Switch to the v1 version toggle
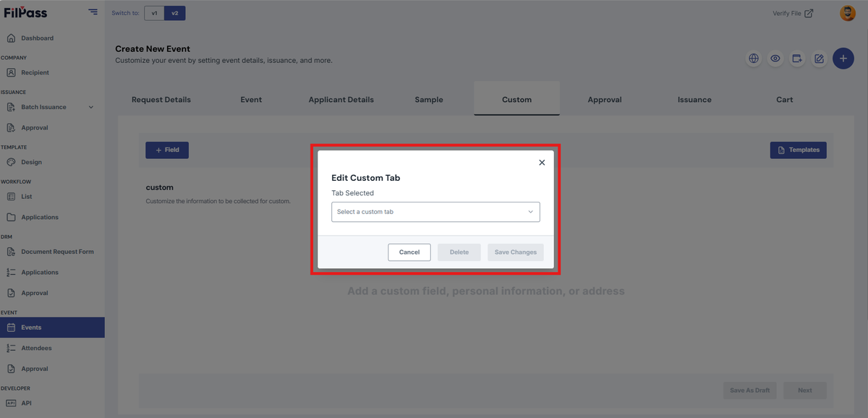Image resolution: width=868 pixels, height=418 pixels. [154, 13]
